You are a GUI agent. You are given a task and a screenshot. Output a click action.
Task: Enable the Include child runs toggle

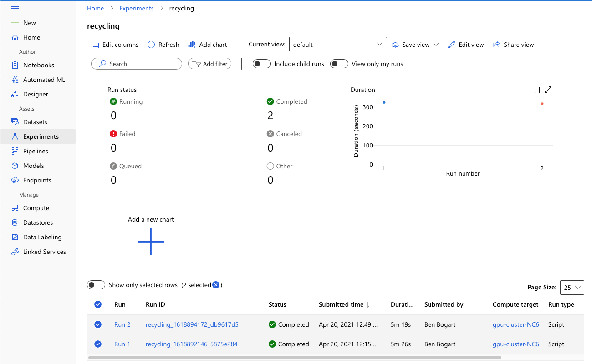click(x=261, y=64)
